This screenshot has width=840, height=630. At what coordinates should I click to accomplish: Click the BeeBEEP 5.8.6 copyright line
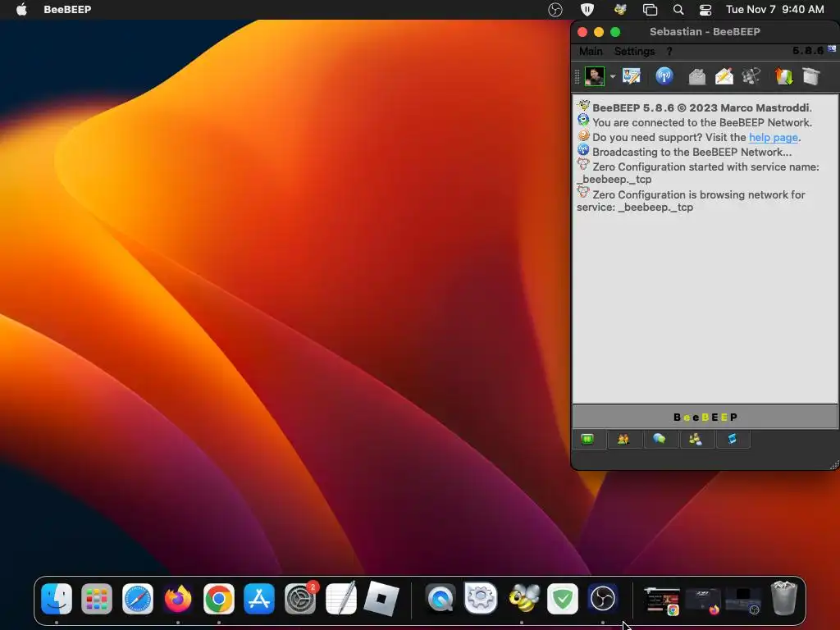pos(702,107)
